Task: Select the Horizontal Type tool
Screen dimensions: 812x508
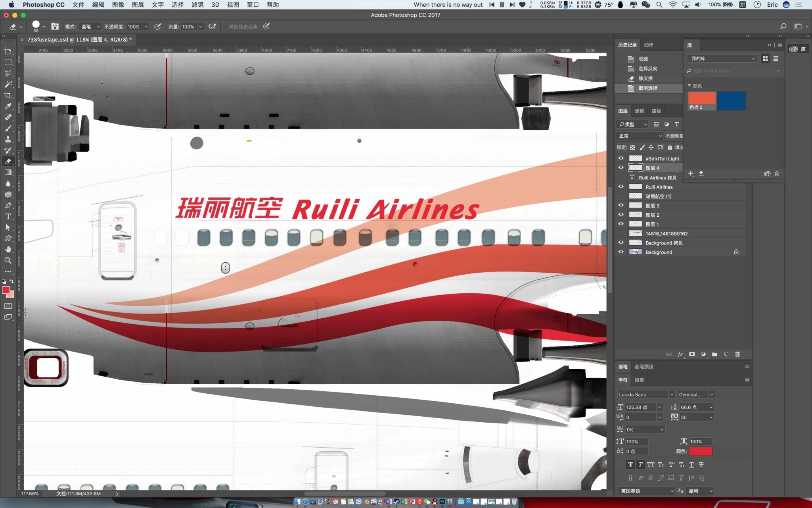Action: [x=8, y=217]
